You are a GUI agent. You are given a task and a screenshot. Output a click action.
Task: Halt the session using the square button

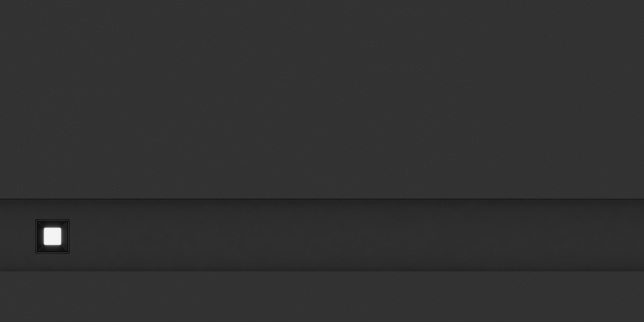tap(52, 236)
